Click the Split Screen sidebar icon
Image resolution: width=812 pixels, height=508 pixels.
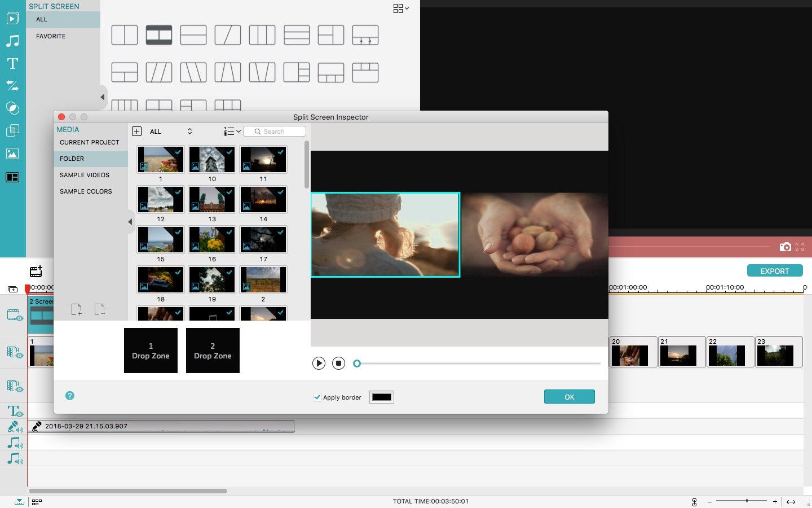coord(12,177)
